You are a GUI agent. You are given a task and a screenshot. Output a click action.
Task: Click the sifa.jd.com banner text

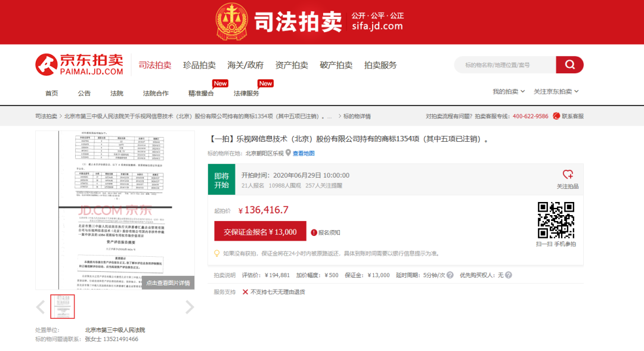(x=377, y=26)
